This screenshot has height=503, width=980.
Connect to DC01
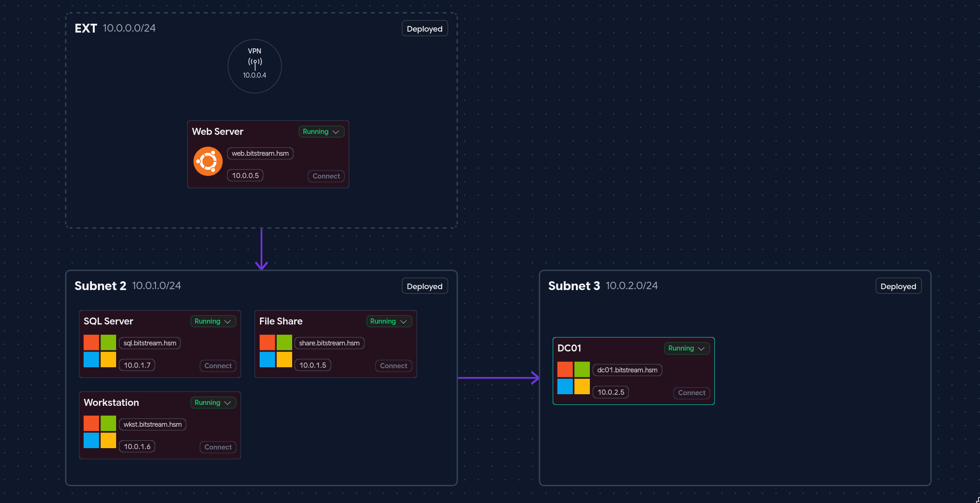click(692, 393)
